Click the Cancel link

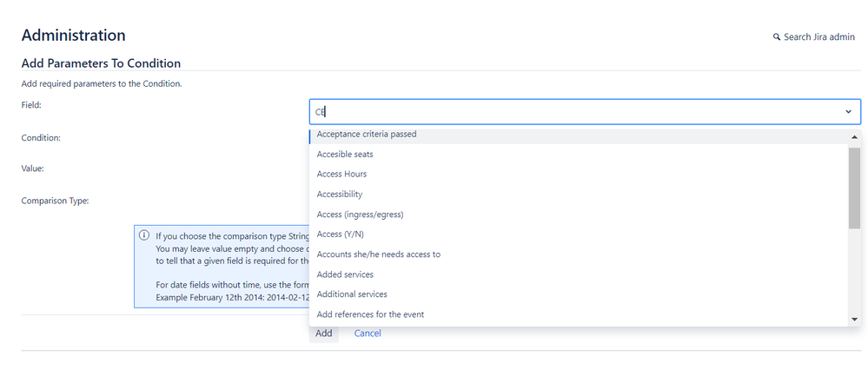point(368,334)
